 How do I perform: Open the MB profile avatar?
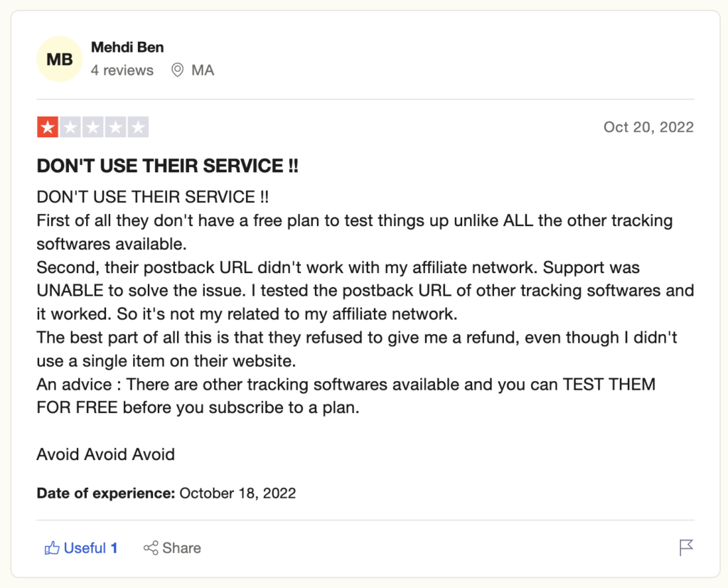[x=60, y=60]
